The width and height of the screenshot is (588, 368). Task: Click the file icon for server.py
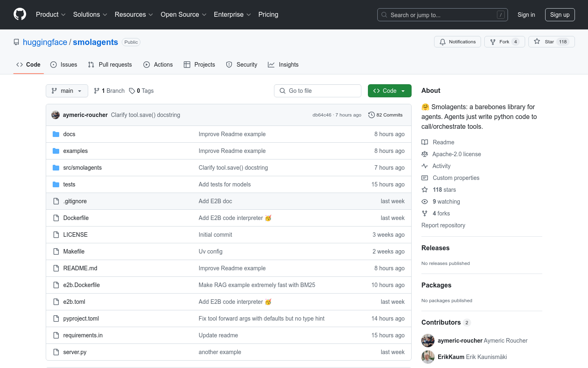click(x=56, y=352)
